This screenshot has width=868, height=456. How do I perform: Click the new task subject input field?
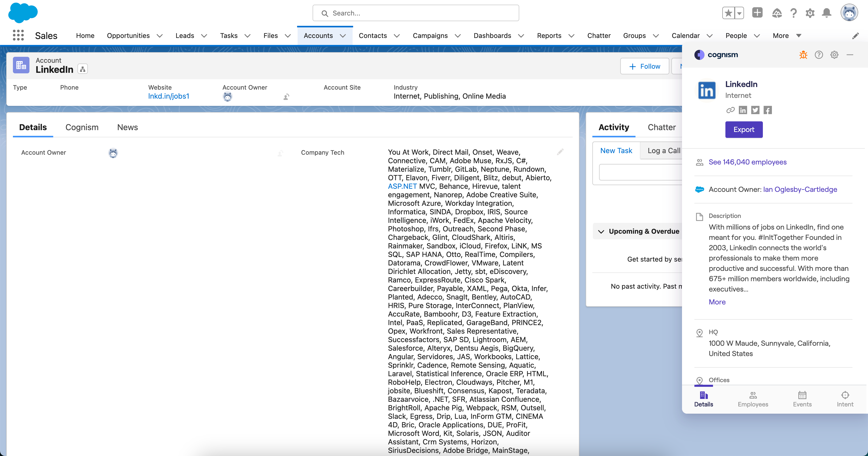click(x=641, y=172)
